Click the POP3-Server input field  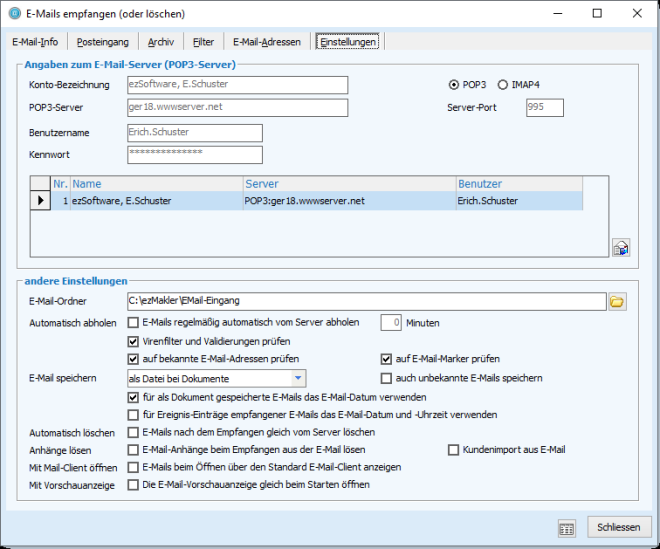pyautogui.click(x=237, y=108)
